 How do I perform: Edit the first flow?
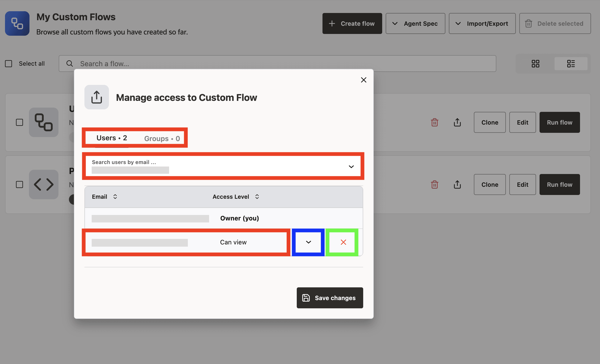(x=523, y=122)
